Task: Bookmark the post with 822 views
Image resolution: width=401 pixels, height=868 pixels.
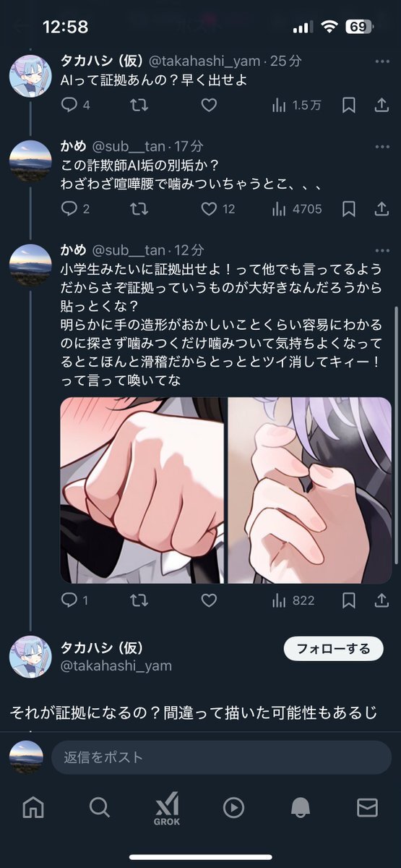Action: (x=349, y=600)
